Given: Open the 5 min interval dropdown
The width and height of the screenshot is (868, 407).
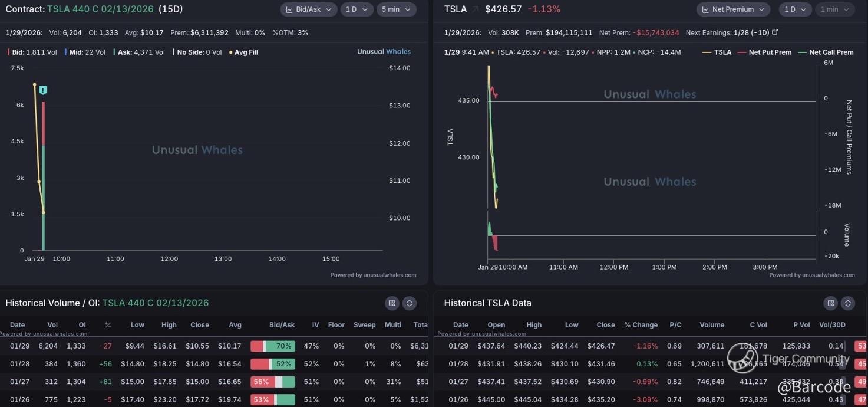Looking at the screenshot, I should [x=397, y=9].
